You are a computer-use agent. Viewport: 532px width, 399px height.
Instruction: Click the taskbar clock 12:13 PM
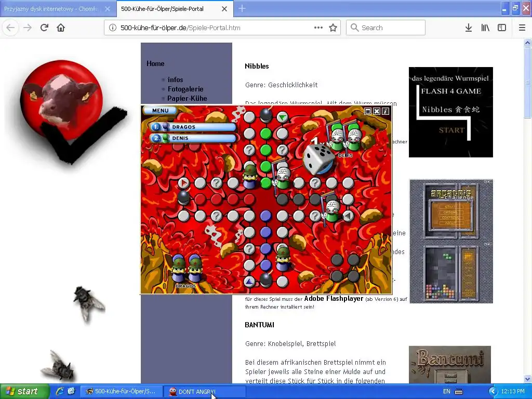click(513, 391)
